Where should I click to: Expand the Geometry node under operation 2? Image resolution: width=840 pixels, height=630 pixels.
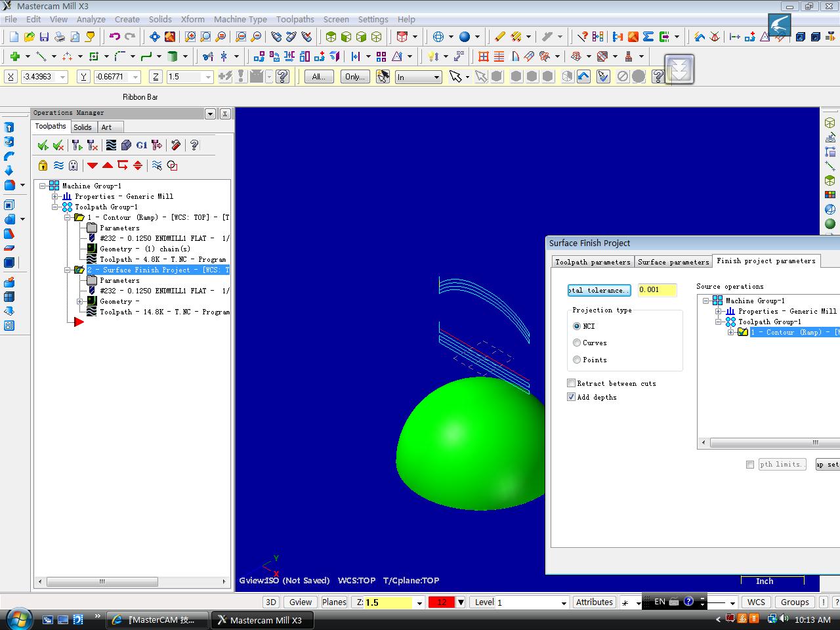(79, 301)
